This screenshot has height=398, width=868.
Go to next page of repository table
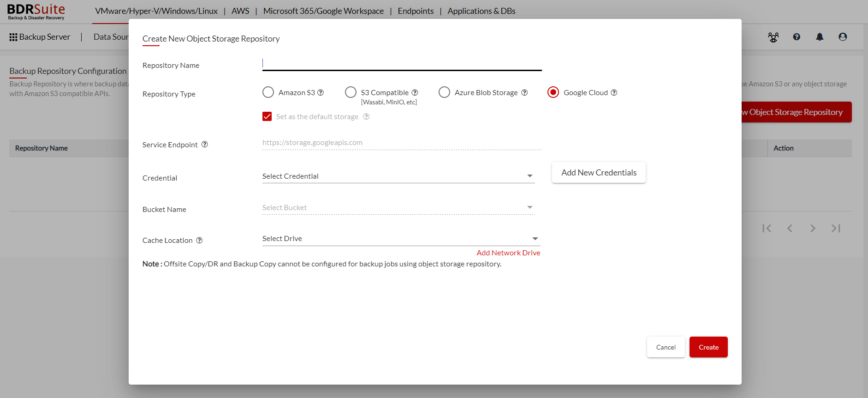tap(813, 228)
